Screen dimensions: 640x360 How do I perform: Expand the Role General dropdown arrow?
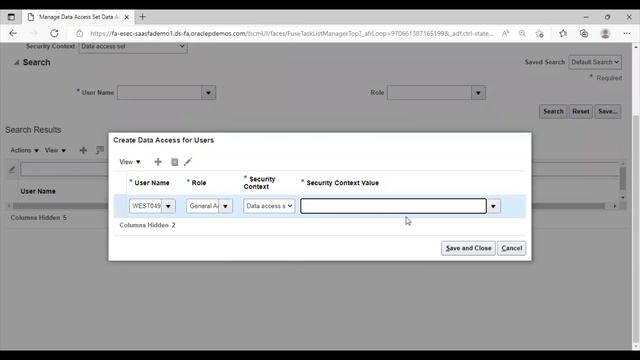pos(225,206)
